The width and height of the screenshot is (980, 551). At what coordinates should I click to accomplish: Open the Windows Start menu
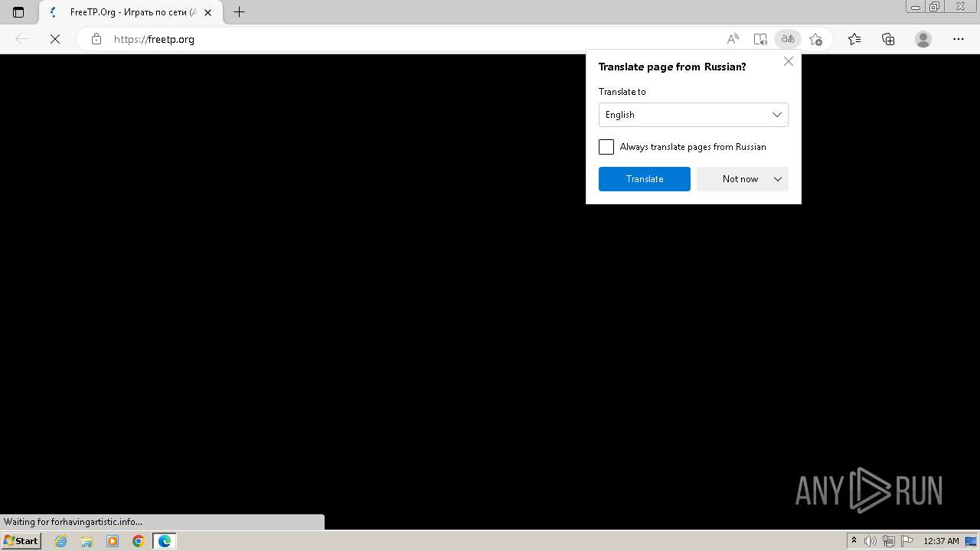(x=21, y=541)
